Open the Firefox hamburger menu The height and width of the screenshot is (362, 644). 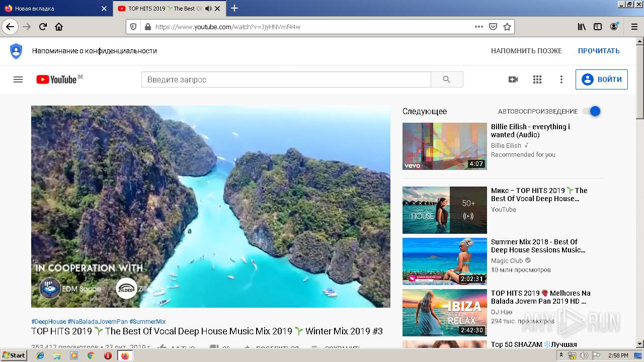click(x=633, y=27)
